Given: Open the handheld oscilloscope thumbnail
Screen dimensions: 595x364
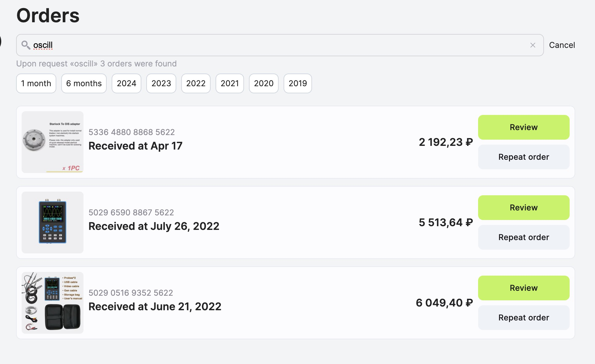Looking at the screenshot, I should click(53, 222).
